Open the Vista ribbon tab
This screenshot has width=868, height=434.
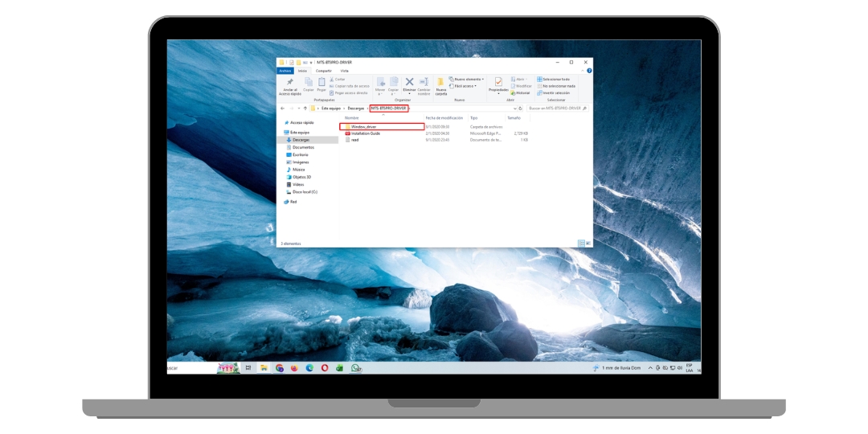coord(344,71)
